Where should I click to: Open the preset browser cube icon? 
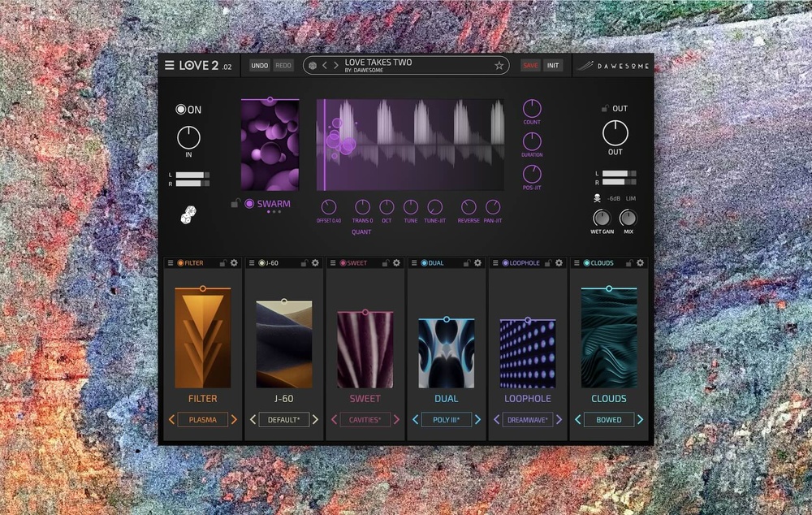(313, 66)
